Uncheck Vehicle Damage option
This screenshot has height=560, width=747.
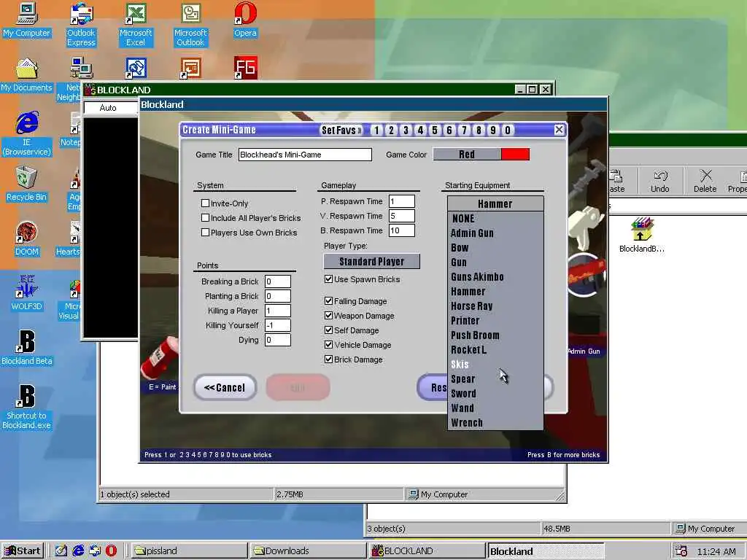pos(329,345)
